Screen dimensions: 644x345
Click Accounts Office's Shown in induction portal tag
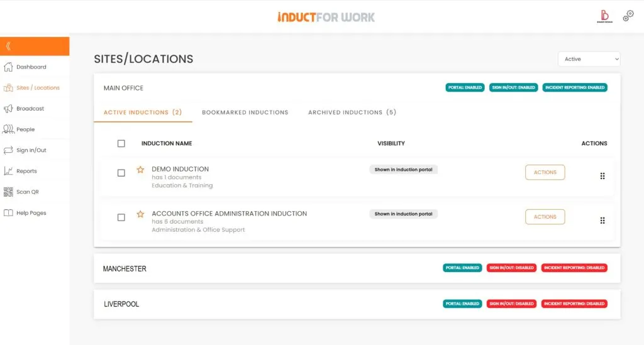click(x=403, y=214)
